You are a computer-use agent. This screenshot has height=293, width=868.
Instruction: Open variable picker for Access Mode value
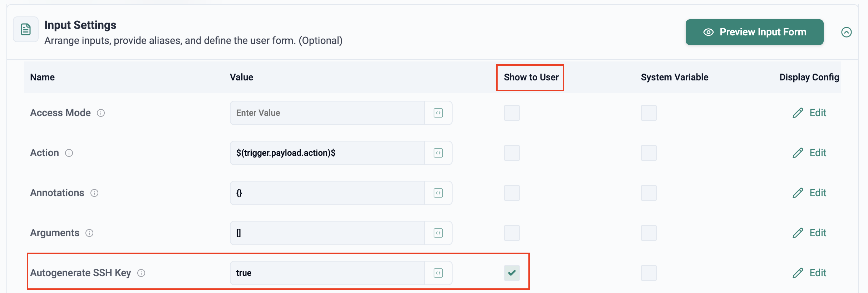[x=438, y=113]
